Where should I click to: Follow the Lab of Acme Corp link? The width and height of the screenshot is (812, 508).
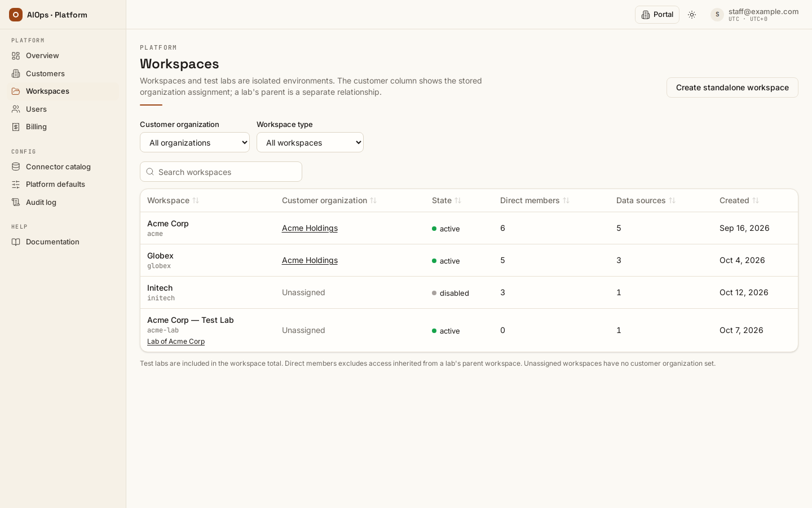(x=176, y=341)
